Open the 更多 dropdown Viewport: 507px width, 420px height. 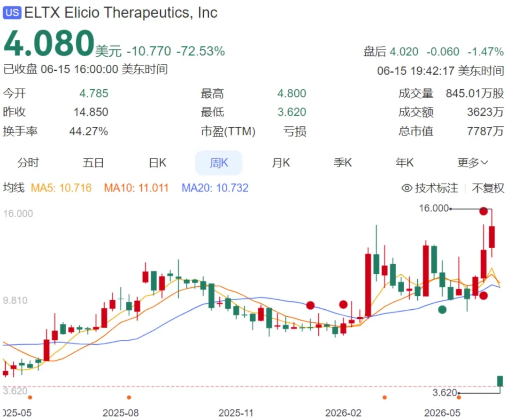[472, 162]
